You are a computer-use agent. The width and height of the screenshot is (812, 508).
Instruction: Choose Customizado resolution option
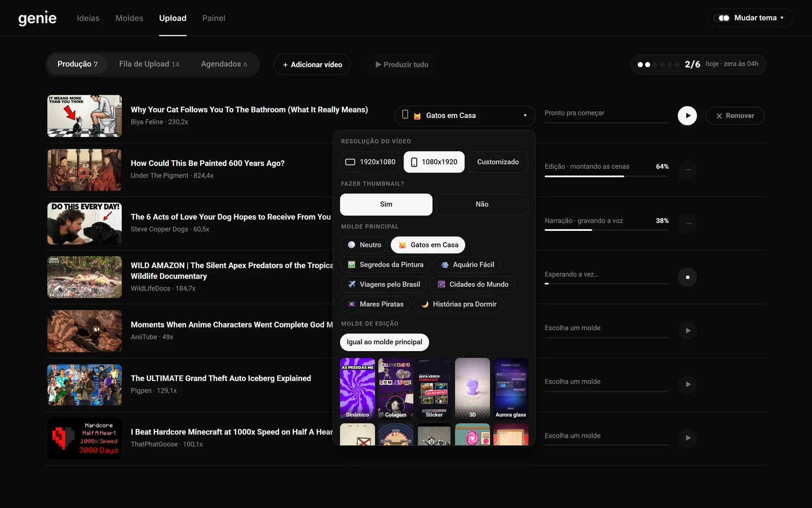click(498, 162)
